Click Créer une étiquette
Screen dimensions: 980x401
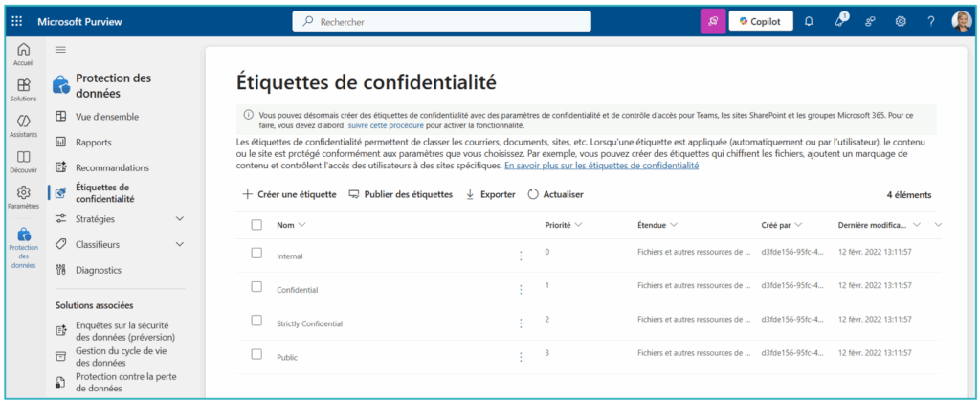(289, 195)
